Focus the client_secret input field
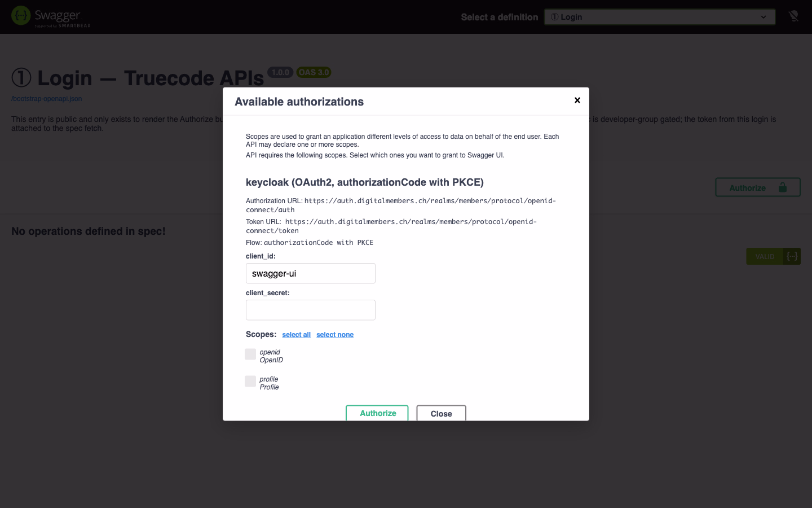This screenshot has width=812, height=508. tap(311, 310)
